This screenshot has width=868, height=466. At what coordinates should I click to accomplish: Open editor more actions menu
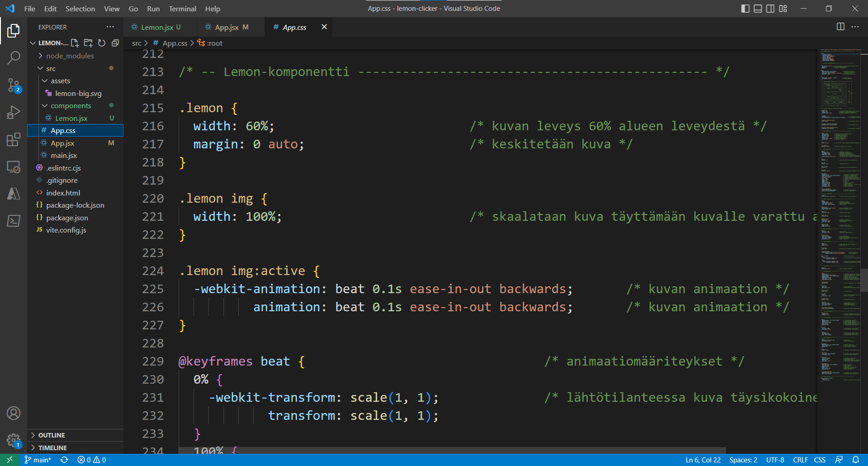[855, 27]
